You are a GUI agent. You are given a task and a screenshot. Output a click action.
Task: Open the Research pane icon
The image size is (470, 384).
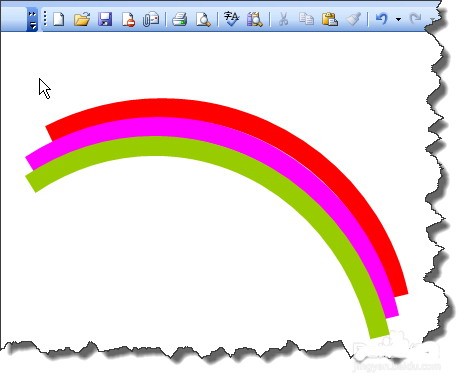[x=255, y=19]
